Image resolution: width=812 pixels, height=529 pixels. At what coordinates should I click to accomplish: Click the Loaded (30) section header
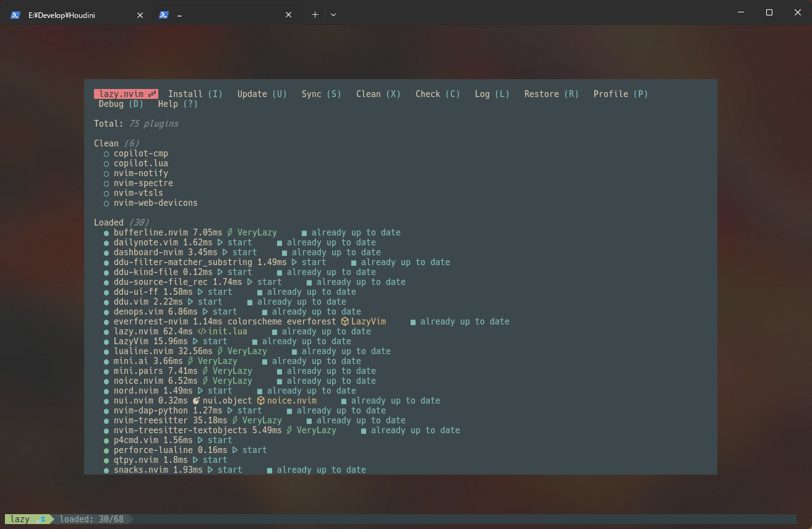(x=121, y=222)
